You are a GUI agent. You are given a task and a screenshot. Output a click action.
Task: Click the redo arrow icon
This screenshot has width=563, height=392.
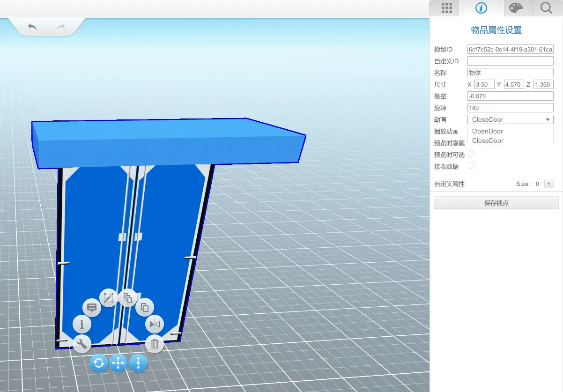click(61, 27)
